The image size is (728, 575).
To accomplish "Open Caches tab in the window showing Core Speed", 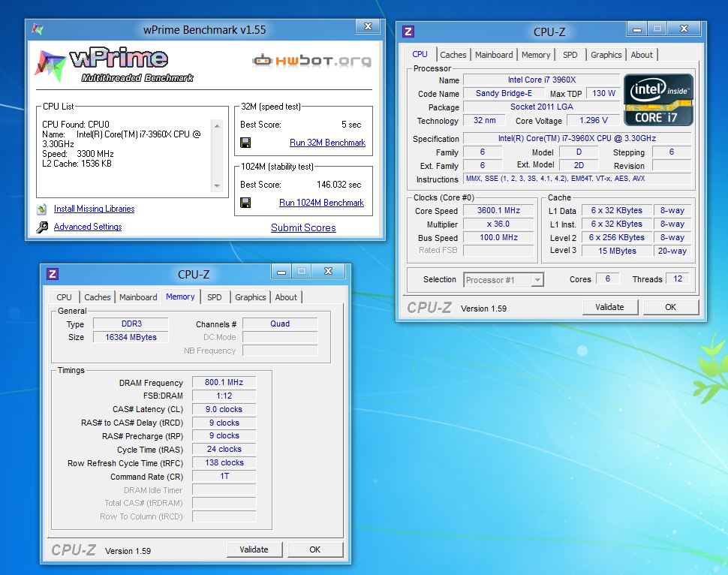I will click(x=453, y=55).
